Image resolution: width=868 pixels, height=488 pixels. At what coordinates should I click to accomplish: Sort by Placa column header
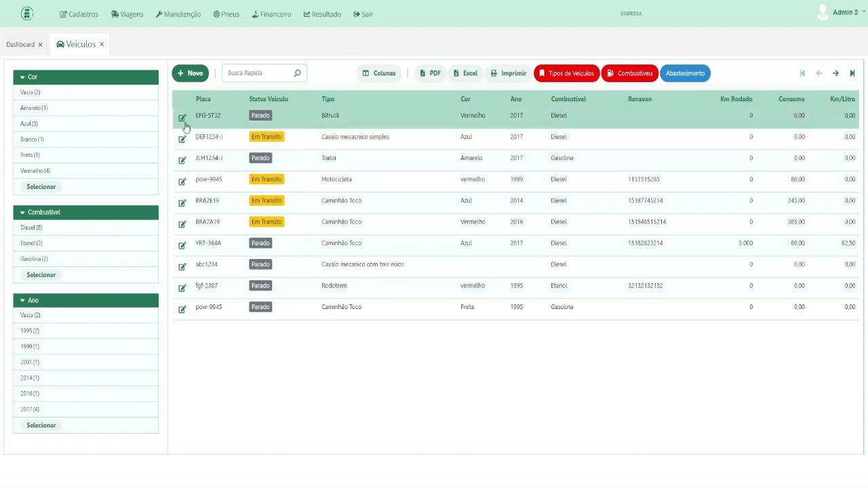(203, 99)
